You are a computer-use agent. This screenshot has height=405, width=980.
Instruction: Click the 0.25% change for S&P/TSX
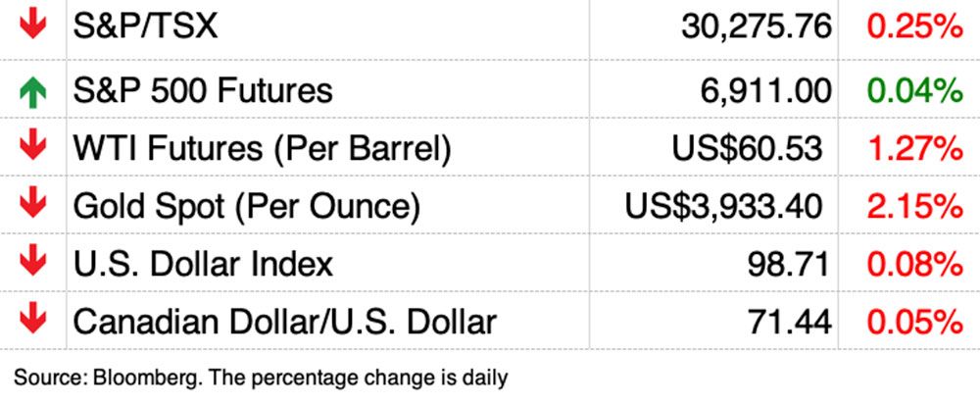tap(913, 26)
